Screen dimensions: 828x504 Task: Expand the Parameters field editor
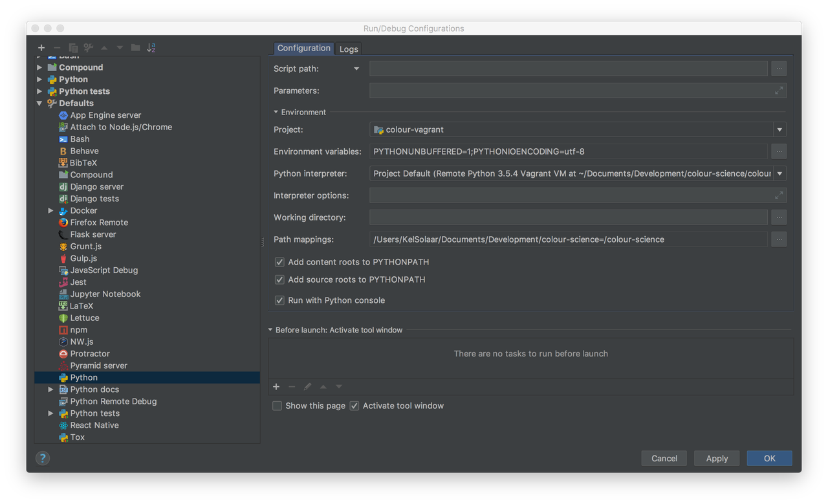pos(779,91)
